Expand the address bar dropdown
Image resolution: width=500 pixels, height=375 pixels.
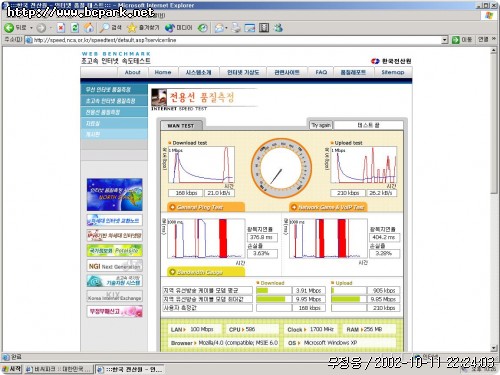click(x=444, y=40)
